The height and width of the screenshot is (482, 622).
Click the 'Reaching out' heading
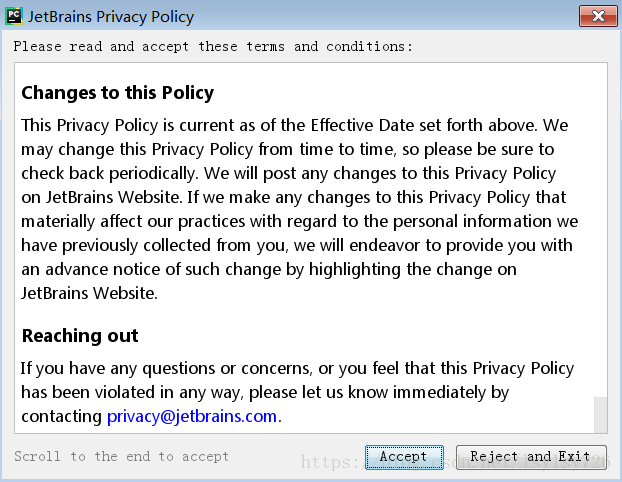[80, 336]
